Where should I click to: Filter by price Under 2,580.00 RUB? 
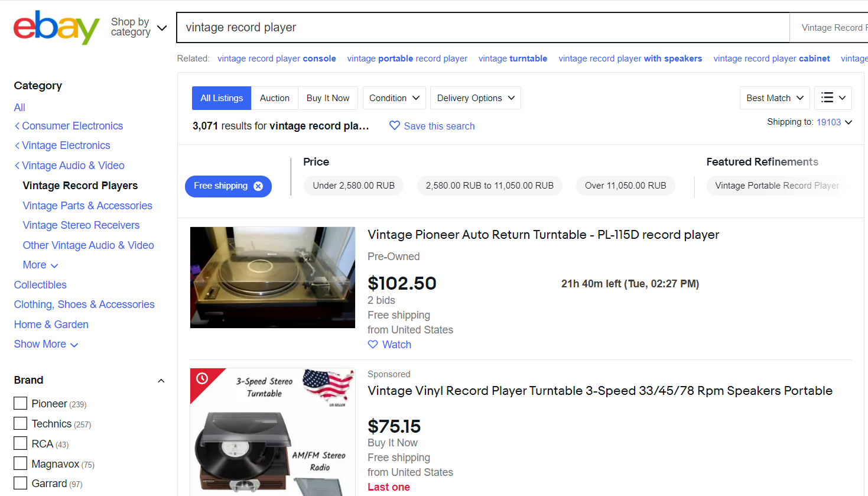click(x=353, y=186)
